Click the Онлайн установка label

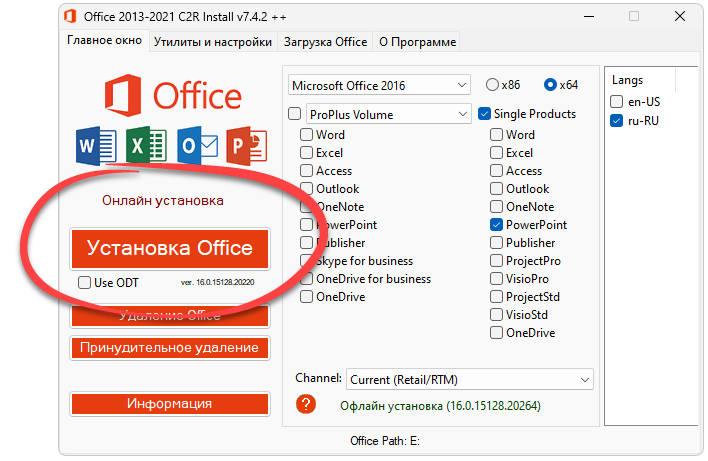[163, 200]
